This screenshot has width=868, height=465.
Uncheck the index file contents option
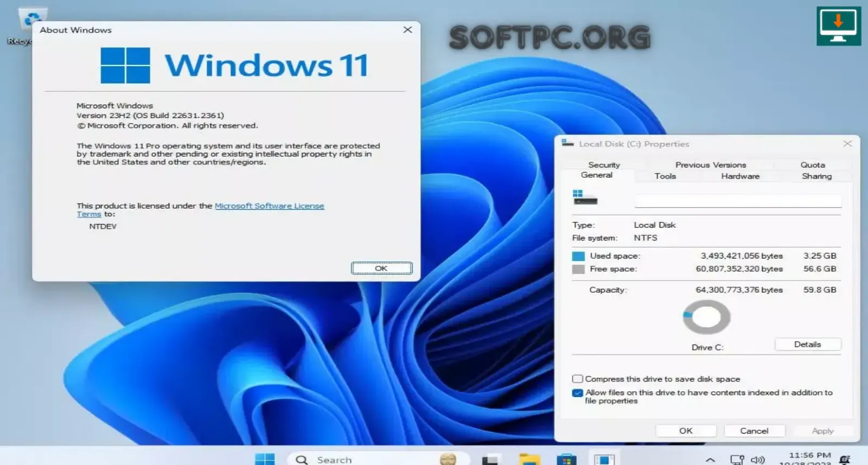[578, 393]
